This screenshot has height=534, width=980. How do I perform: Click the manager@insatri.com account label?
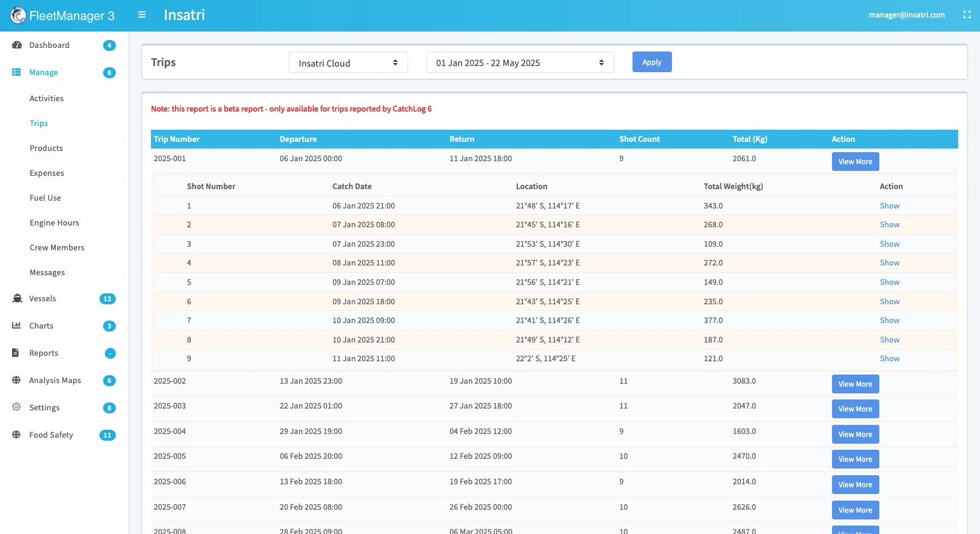click(x=906, y=15)
